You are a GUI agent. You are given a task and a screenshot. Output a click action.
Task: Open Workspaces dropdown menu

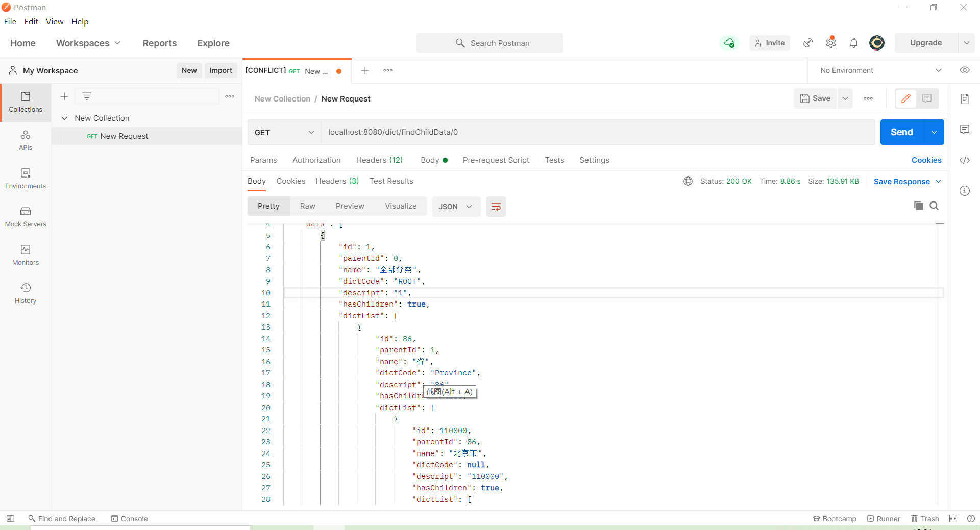[x=88, y=43]
